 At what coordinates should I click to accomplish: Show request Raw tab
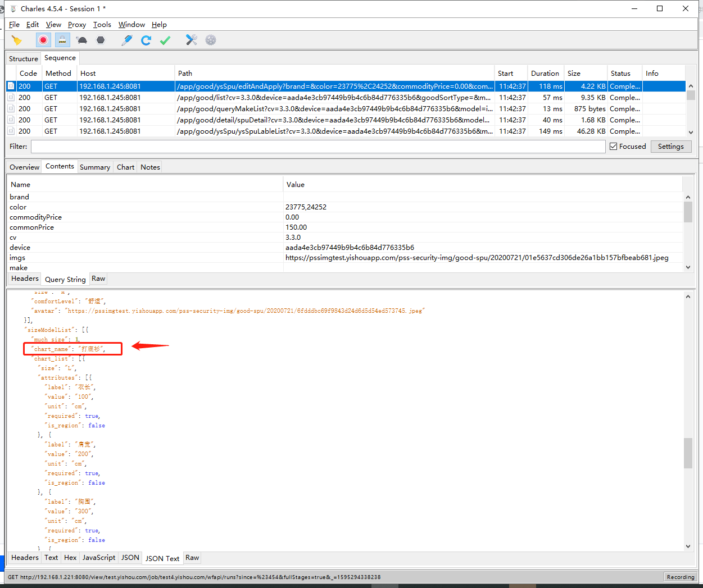tap(98, 279)
